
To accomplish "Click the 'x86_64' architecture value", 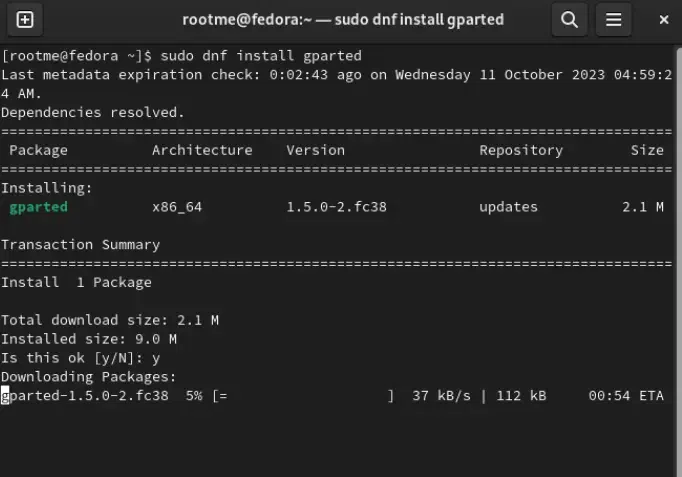I will [x=177, y=207].
